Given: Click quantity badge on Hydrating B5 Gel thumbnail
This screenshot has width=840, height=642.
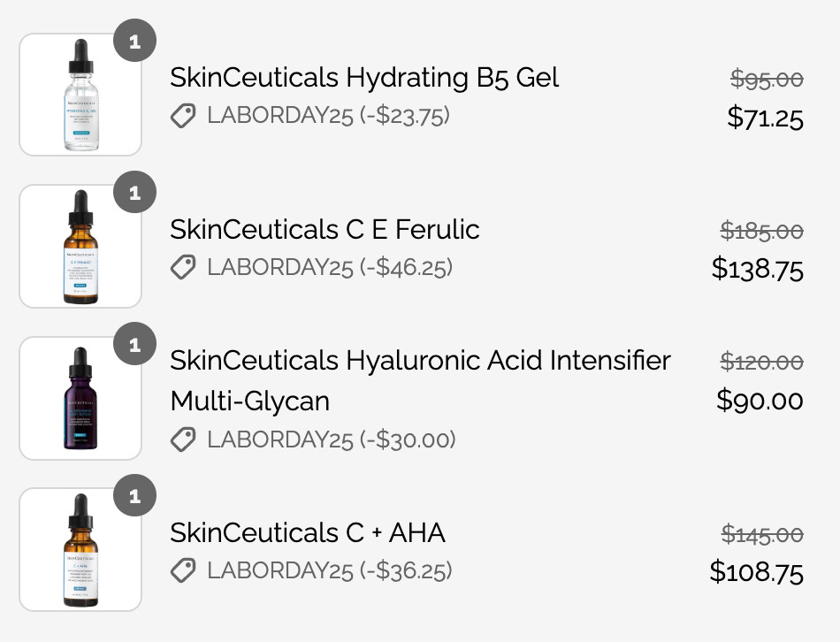Looking at the screenshot, I should (x=134, y=41).
